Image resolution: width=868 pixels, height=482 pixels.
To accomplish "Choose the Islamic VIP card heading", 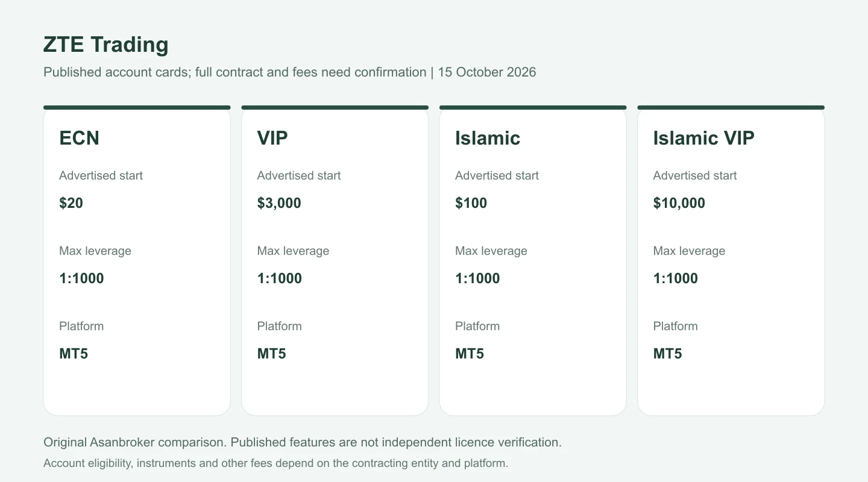I will [703, 138].
